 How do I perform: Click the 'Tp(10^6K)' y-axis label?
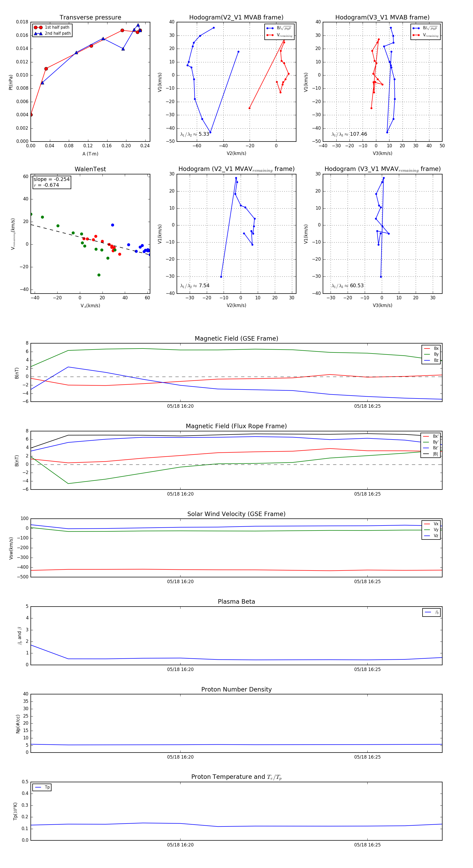(15, 811)
